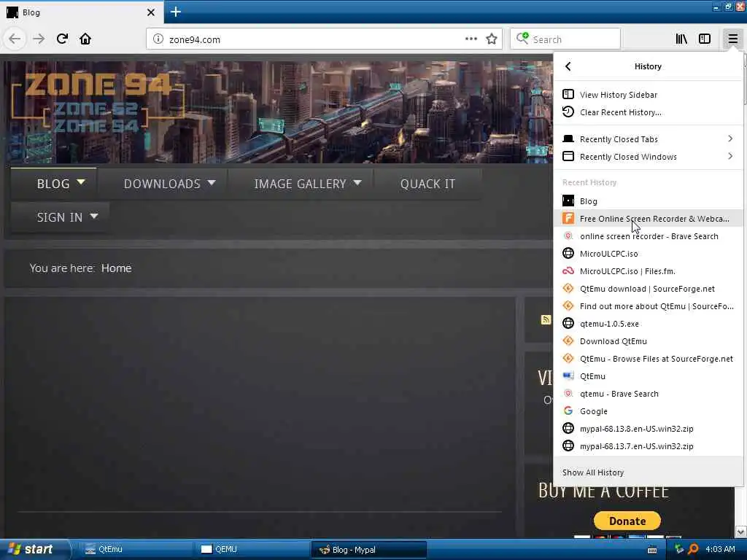747x560 pixels.
Task: Select the Blog browser tab
Action: click(x=81, y=12)
